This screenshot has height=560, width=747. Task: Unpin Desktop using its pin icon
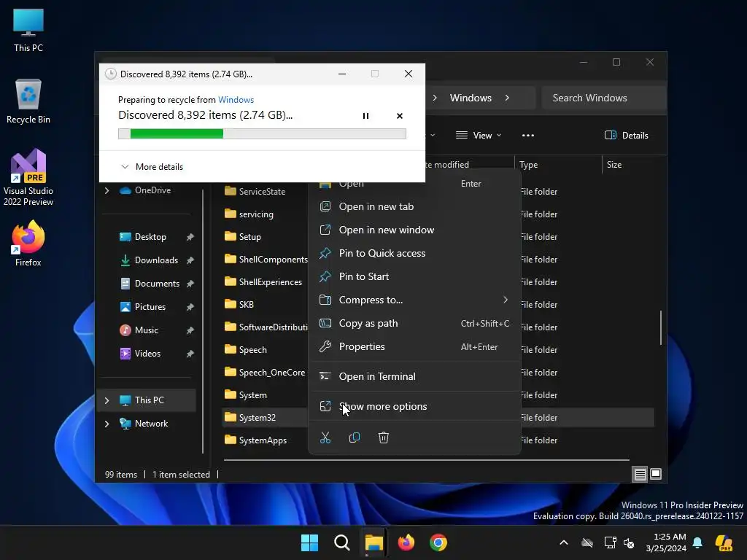point(190,237)
